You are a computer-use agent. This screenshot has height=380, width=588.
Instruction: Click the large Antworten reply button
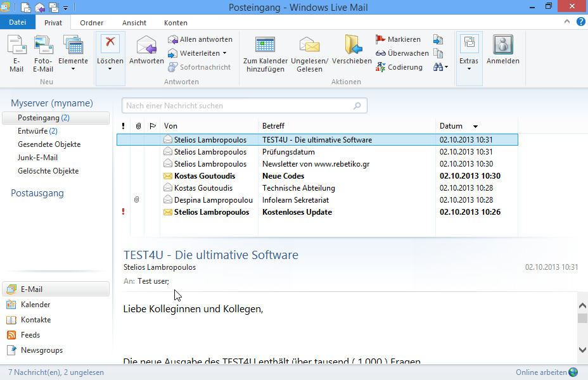pos(146,50)
